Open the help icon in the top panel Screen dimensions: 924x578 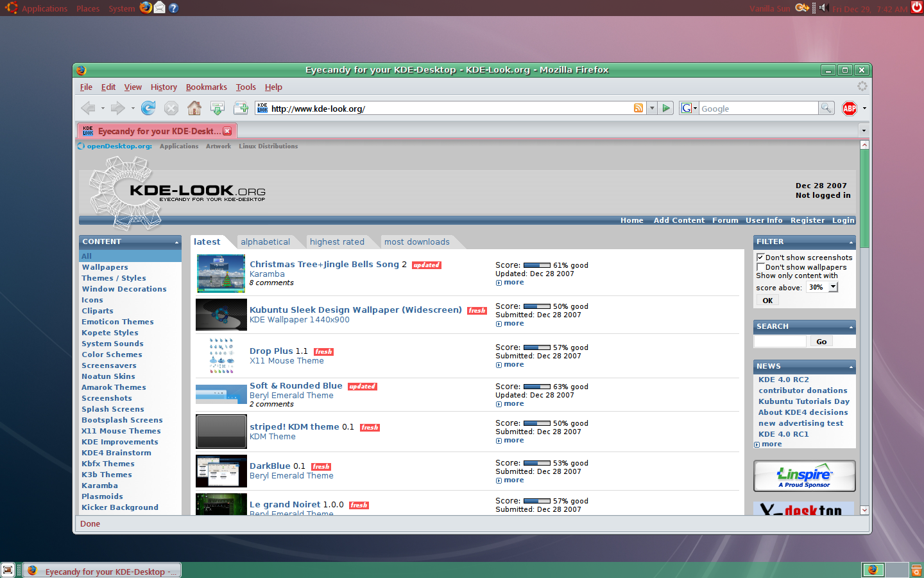tap(173, 8)
